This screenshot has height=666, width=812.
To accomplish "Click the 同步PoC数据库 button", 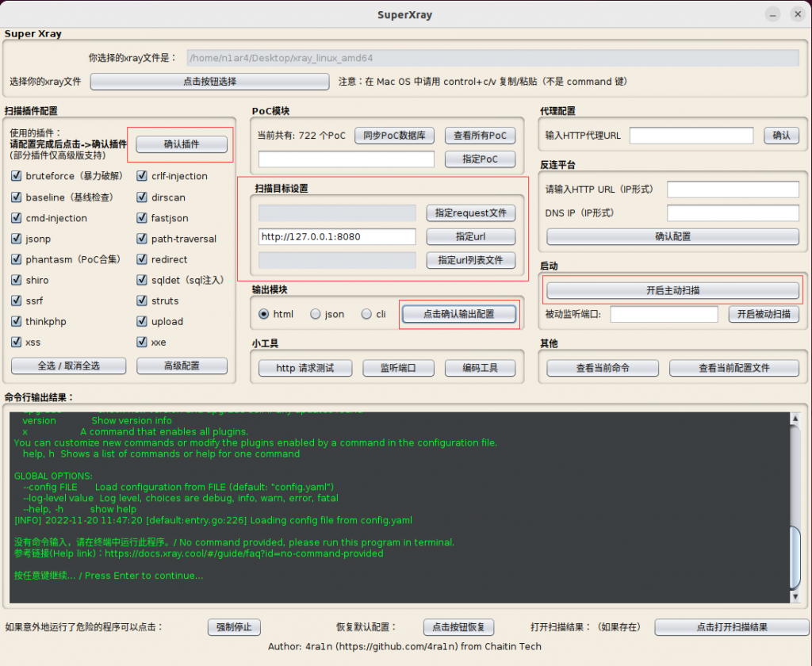I will tap(394, 136).
